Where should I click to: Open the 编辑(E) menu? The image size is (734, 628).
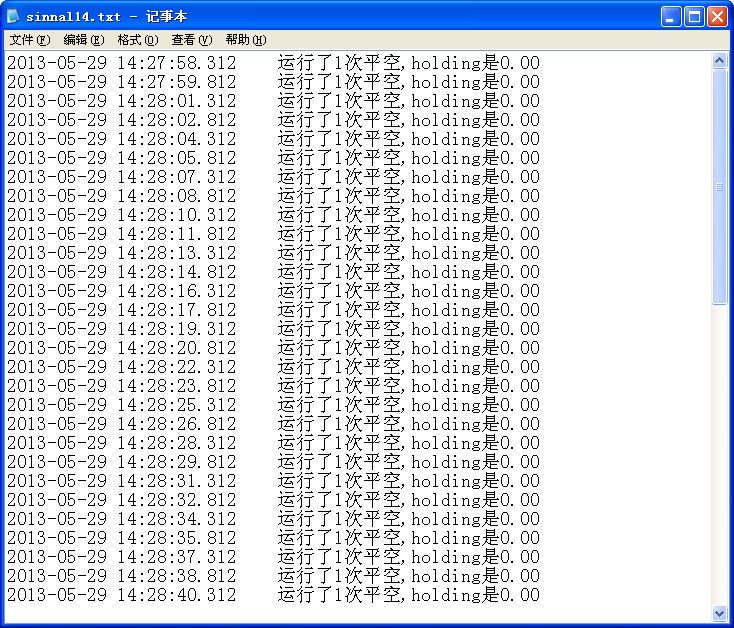point(84,40)
